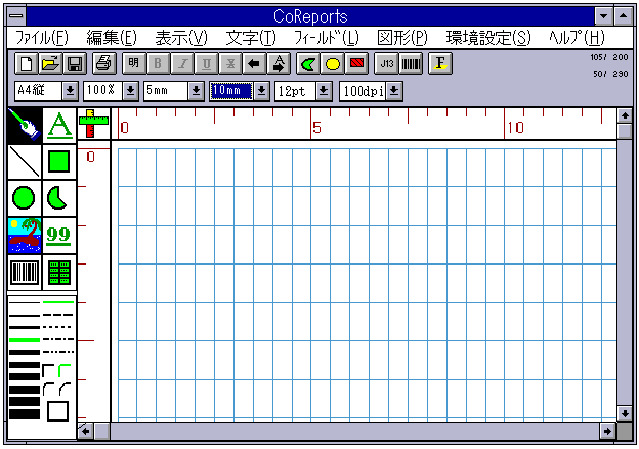Viewport: 639px width, 449px height.
Task: Open the window control menu box
Action: click(17, 17)
